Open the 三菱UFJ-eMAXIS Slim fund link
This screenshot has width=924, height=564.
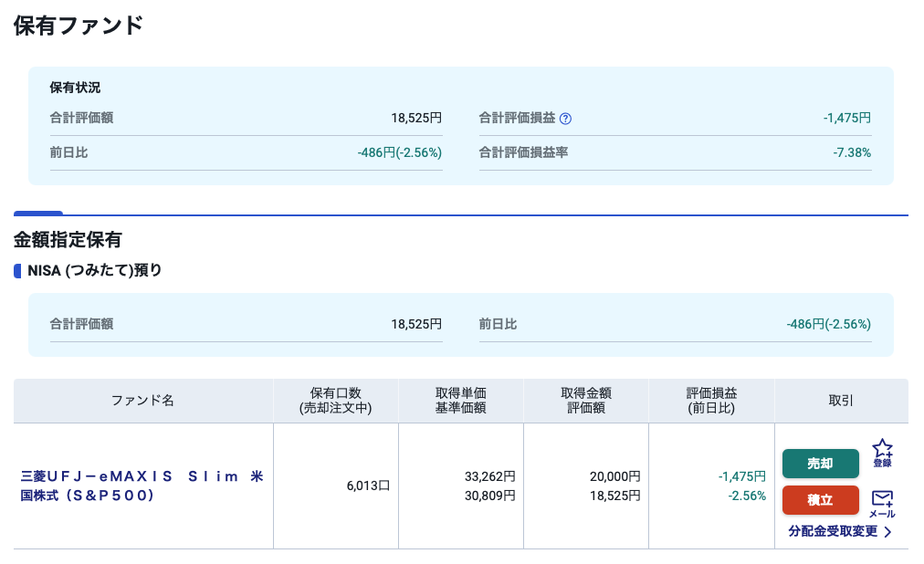coord(142,486)
